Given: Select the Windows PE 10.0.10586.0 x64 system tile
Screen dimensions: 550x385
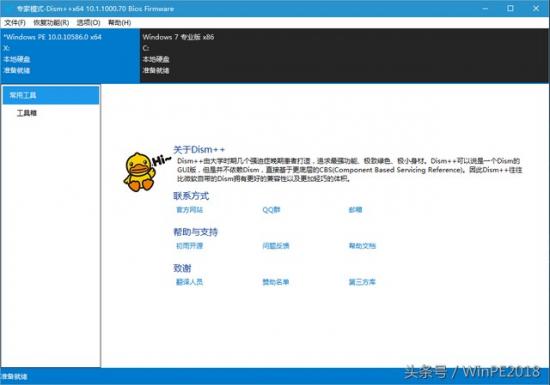Looking at the screenshot, I should [x=70, y=55].
